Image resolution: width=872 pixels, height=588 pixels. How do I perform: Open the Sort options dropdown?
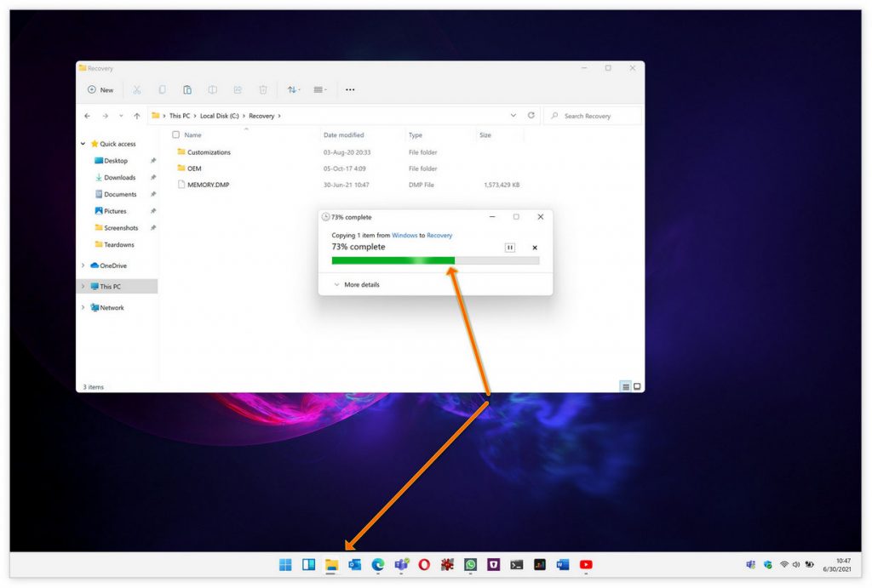[x=294, y=89]
